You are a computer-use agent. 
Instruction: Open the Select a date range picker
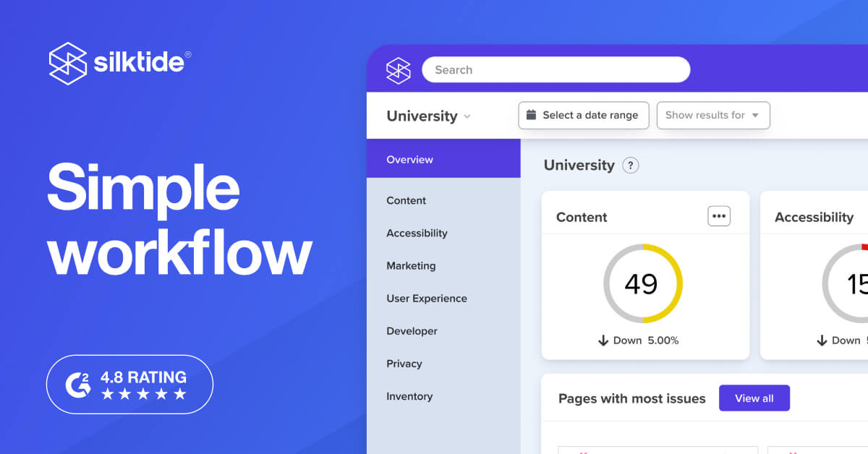[582, 115]
